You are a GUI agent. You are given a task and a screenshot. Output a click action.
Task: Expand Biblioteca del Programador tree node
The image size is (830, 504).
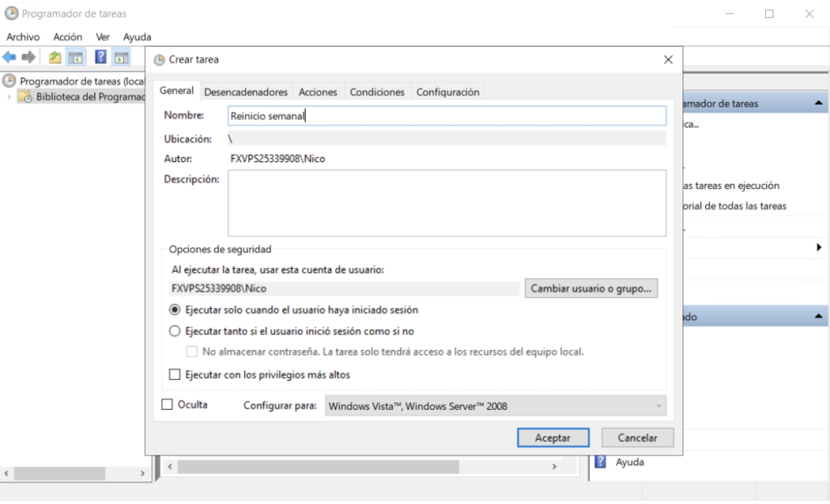tap(9, 97)
